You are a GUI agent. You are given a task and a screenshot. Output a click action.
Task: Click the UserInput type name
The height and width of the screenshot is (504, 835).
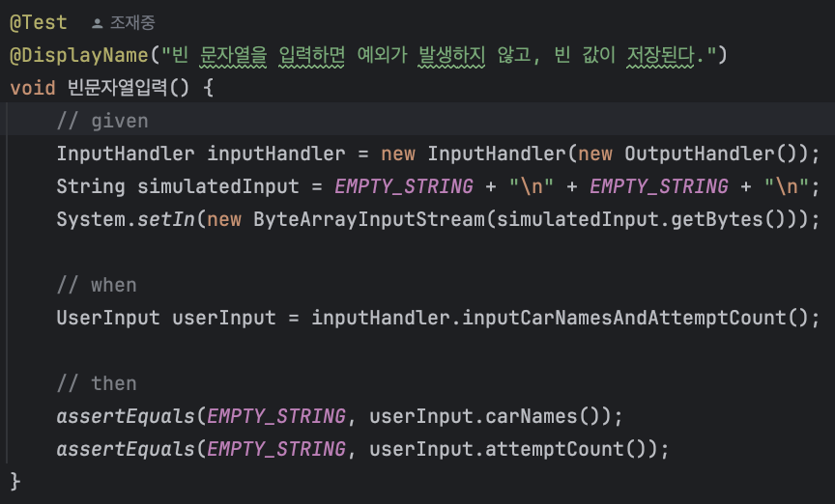click(108, 318)
